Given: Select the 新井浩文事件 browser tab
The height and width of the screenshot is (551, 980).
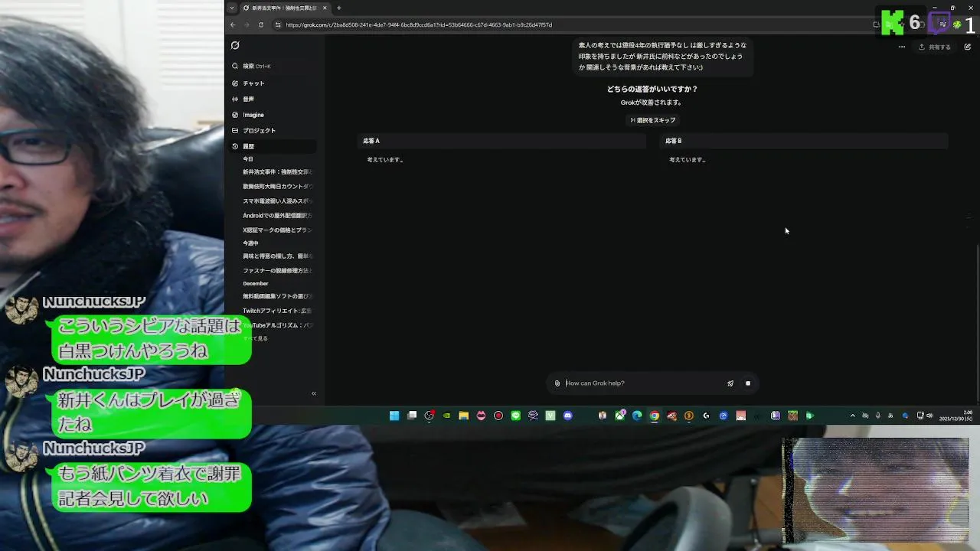Looking at the screenshot, I should pos(285,8).
